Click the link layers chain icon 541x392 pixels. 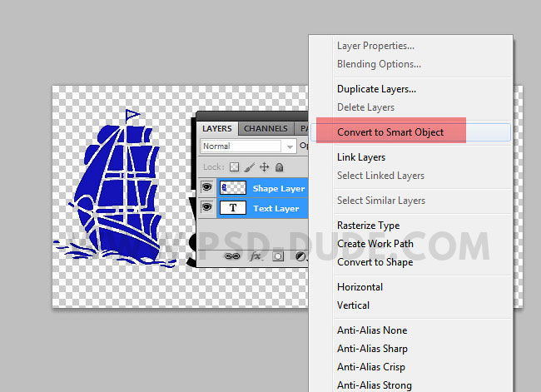233,257
